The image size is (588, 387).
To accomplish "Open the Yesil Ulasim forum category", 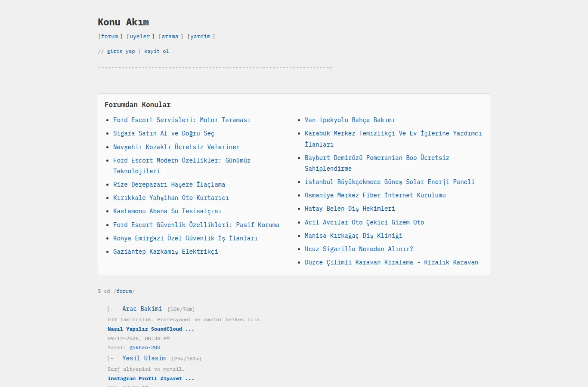I will click(x=144, y=358).
